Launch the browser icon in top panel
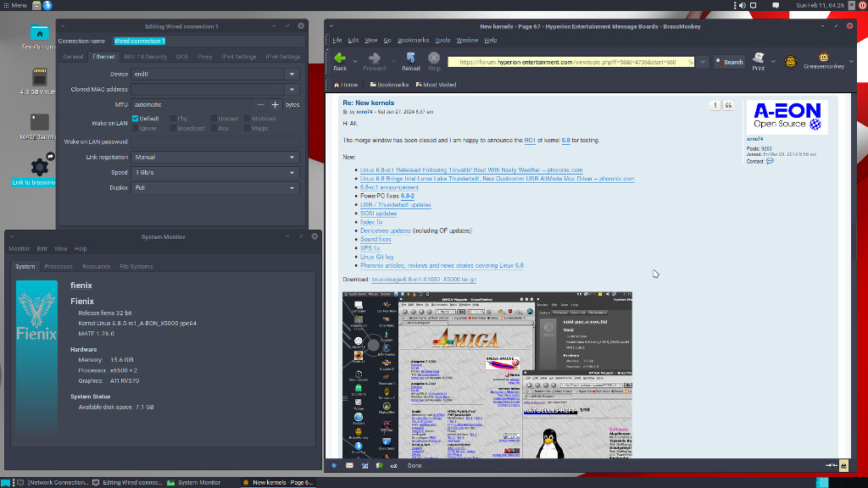The width and height of the screenshot is (868, 488). coord(47,5)
